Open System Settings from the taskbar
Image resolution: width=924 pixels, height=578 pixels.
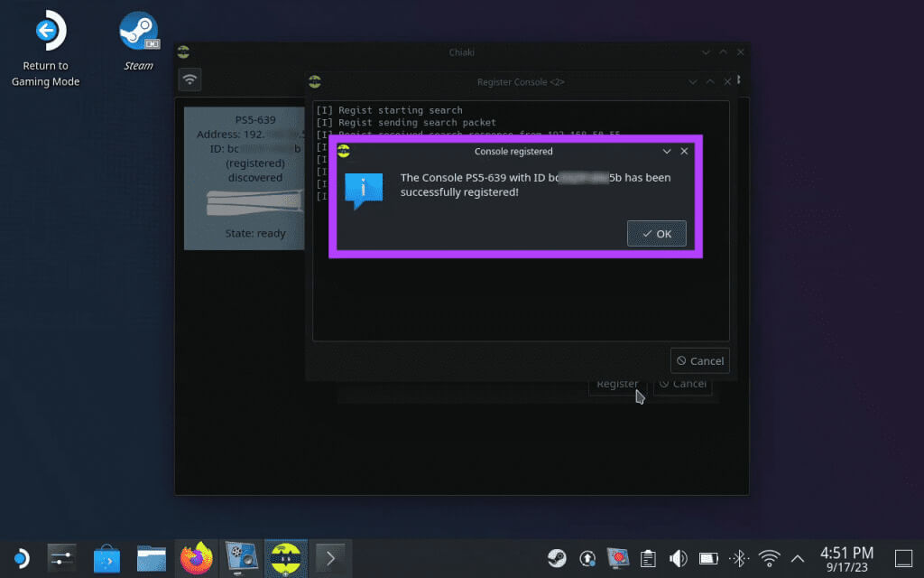62,558
